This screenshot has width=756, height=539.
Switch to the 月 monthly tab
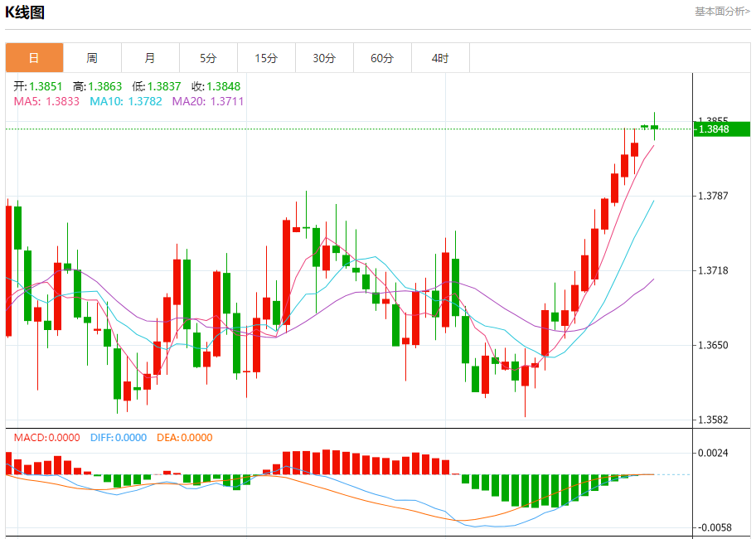150,58
